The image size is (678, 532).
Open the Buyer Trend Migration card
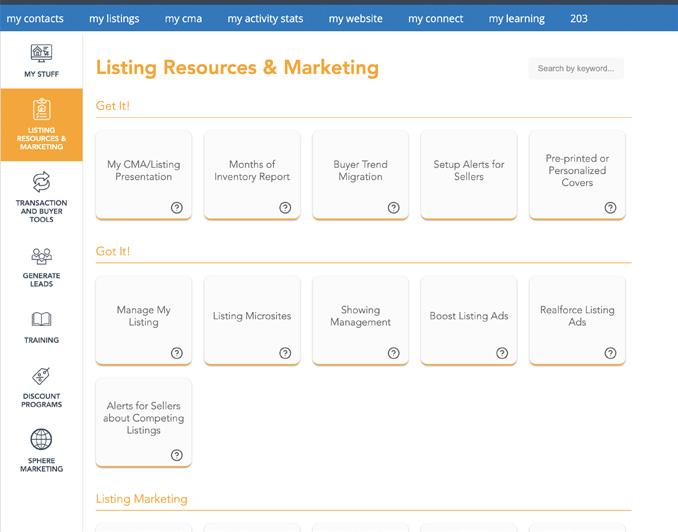pos(360,171)
